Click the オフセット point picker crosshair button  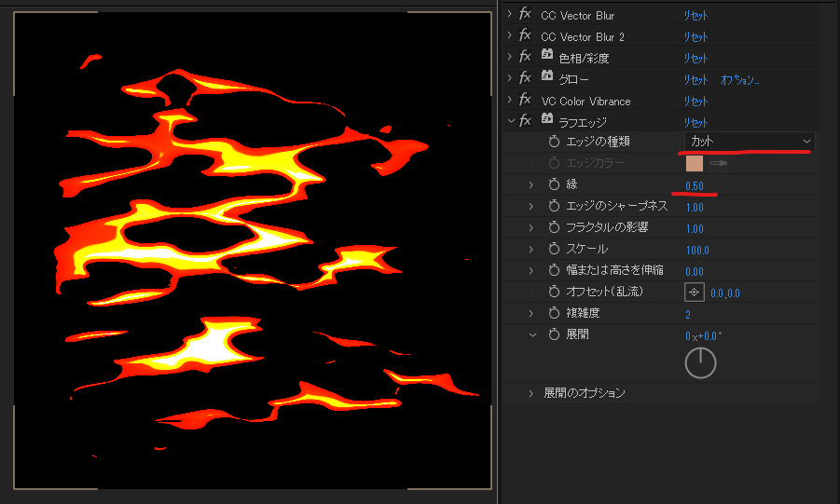pos(695,293)
